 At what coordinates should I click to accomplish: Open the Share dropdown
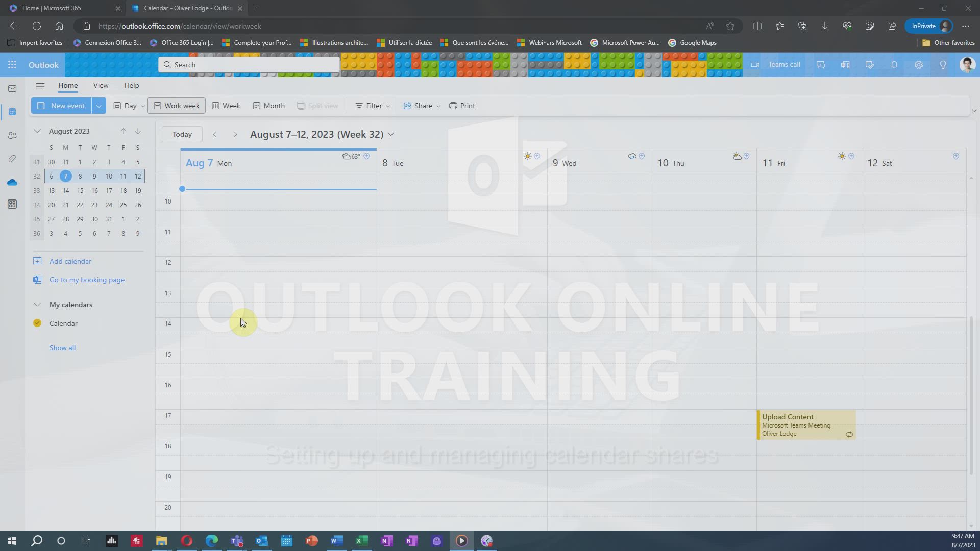pos(422,106)
